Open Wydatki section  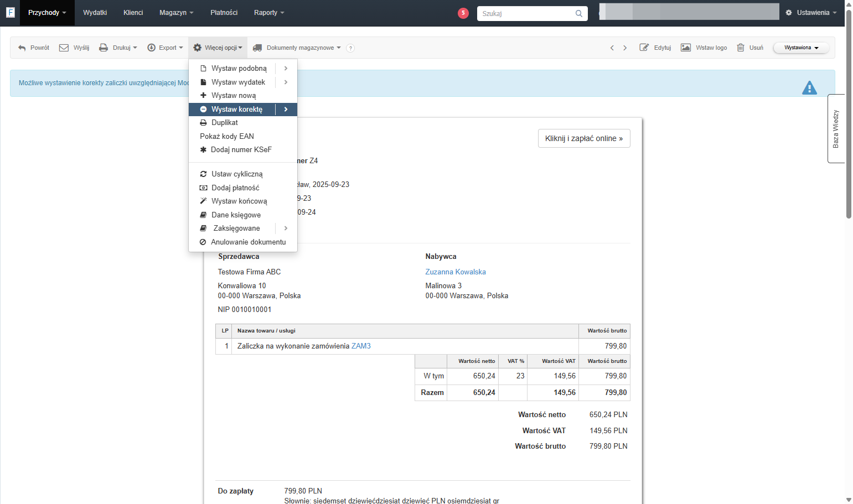coord(95,13)
